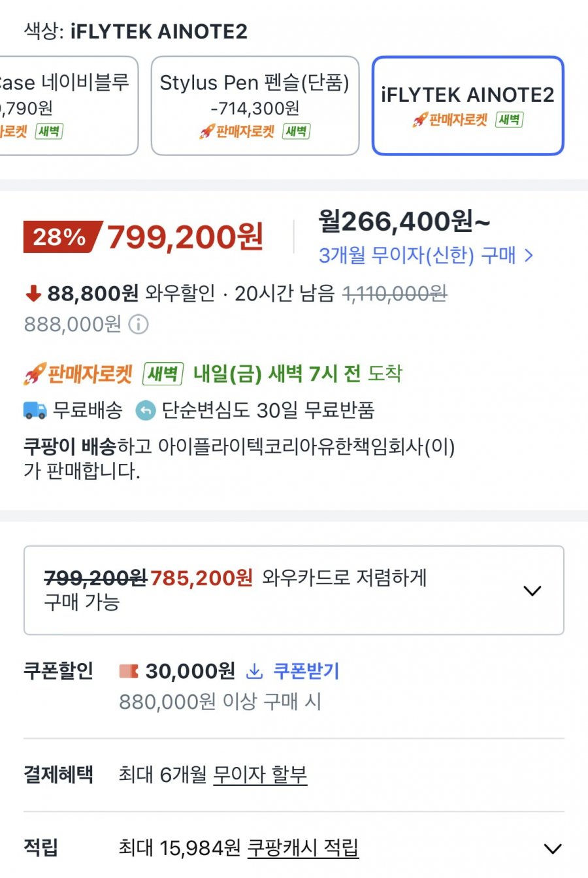Tap the green 새벽 delivery badge
The width and height of the screenshot is (588, 878).
(x=163, y=374)
